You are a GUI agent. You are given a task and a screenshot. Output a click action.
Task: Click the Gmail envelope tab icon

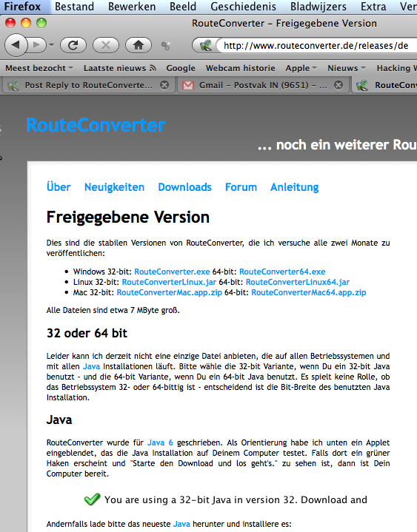(188, 85)
